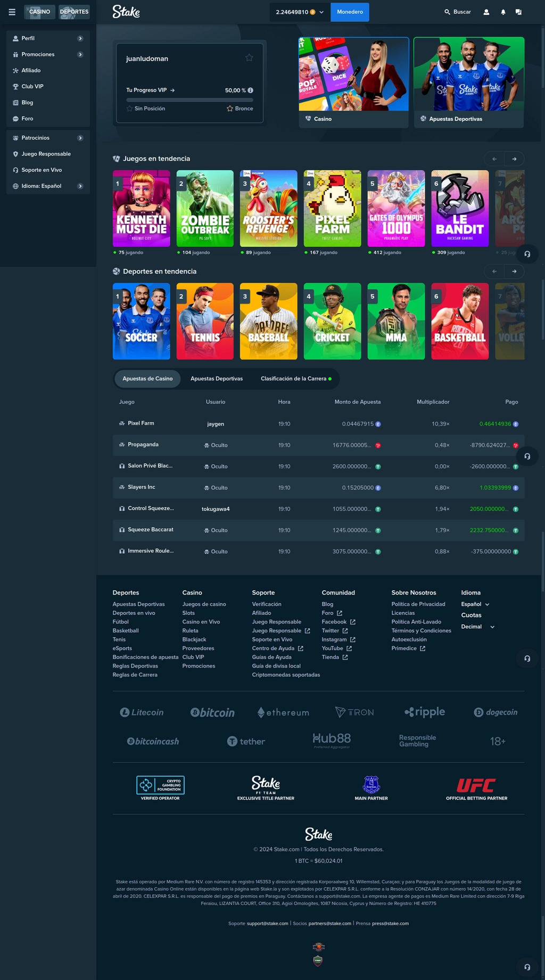The width and height of the screenshot is (545, 980).
Task: Open the Decimal odds format dropdown
Action: [477, 627]
